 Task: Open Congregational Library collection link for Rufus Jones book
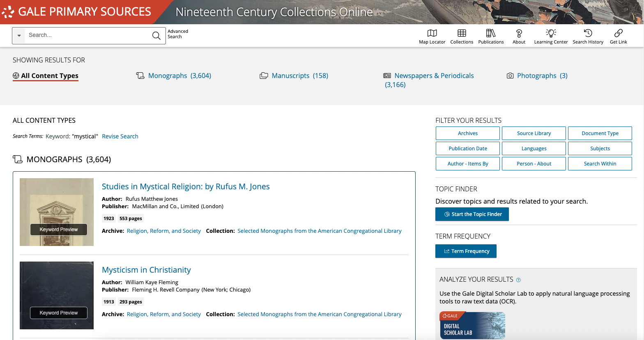[320, 231]
